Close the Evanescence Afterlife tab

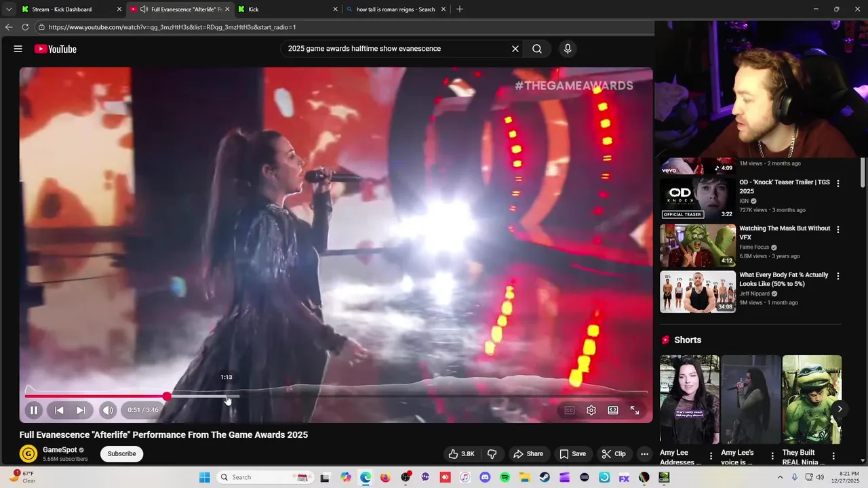click(227, 9)
